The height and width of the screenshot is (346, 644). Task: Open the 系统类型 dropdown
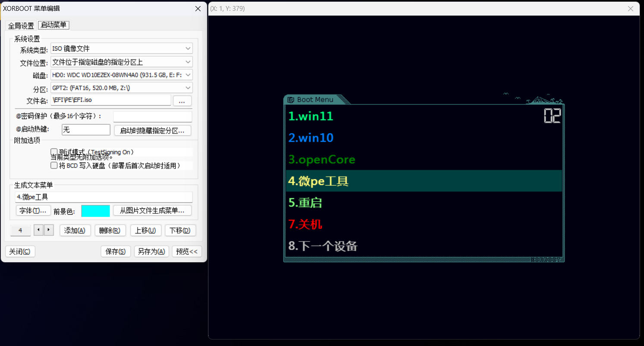click(122, 48)
